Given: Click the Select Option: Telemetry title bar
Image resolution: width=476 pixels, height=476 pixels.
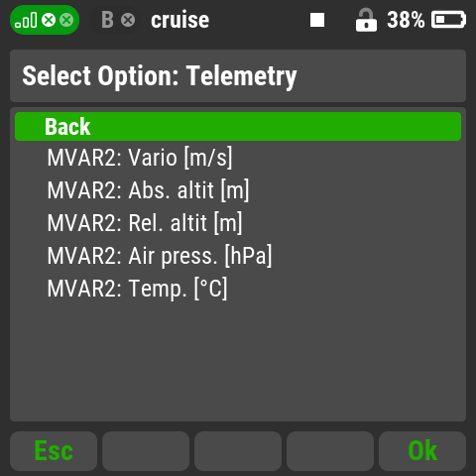Looking at the screenshot, I should 238,76.
